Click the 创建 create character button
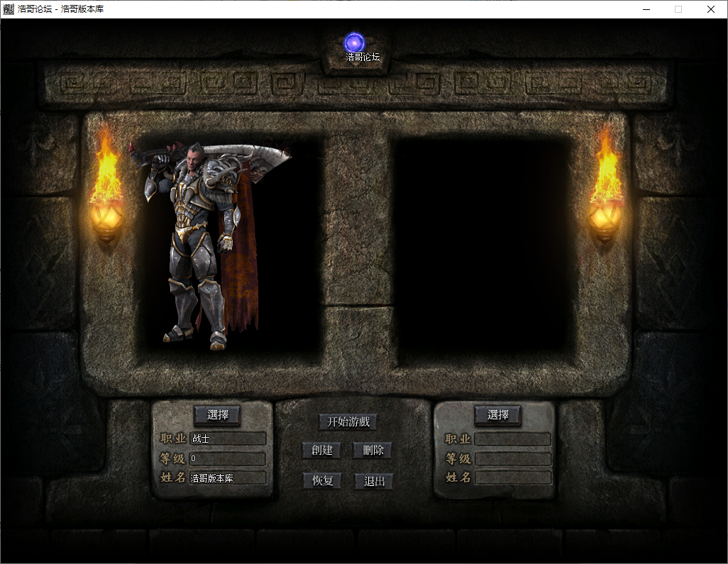Viewport: 728px width, 564px height. pos(321,450)
